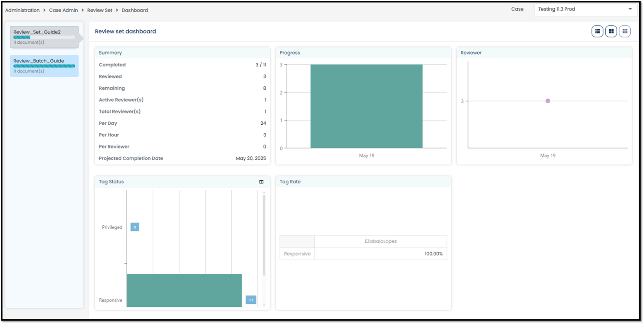Click the Tag Status table view icon
The height and width of the screenshot is (324, 644).
click(x=261, y=182)
